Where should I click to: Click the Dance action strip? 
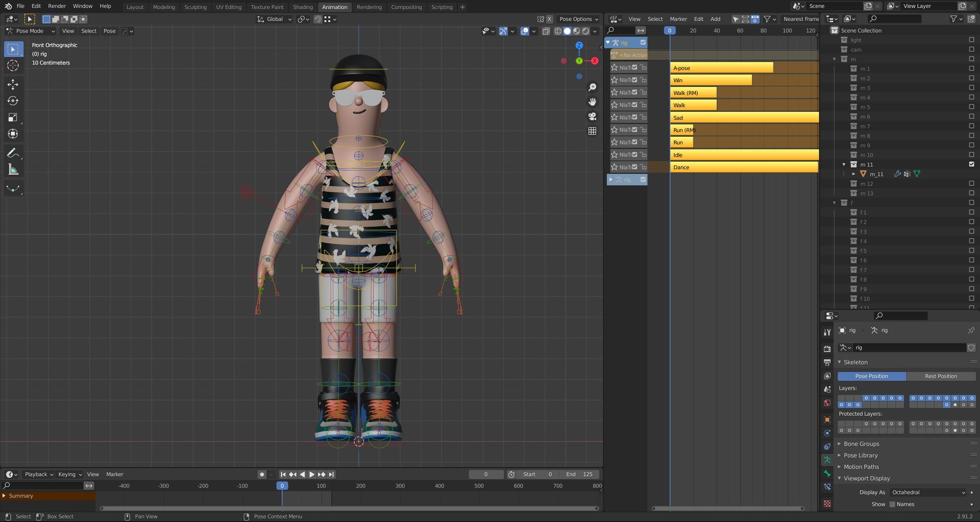[744, 168]
